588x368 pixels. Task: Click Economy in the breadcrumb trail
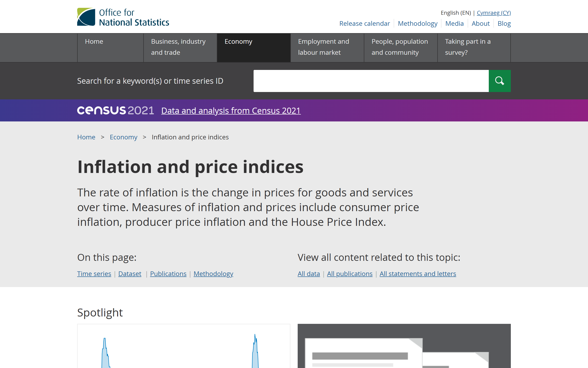click(x=123, y=137)
